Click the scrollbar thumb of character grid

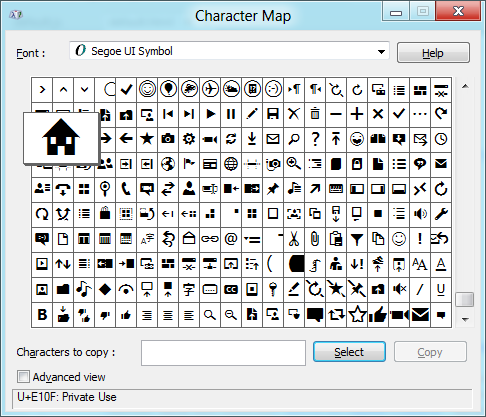(465, 299)
